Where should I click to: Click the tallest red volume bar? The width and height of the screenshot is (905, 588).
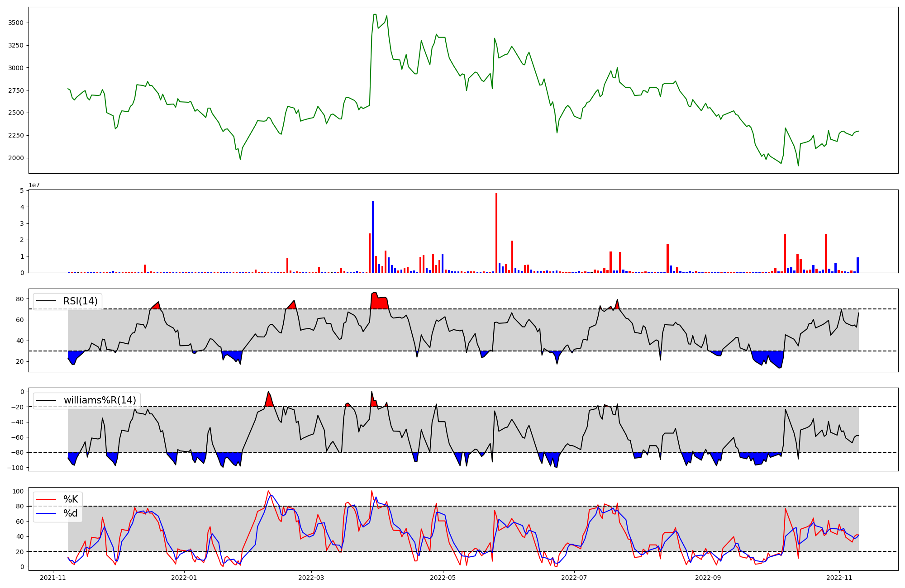point(496,233)
